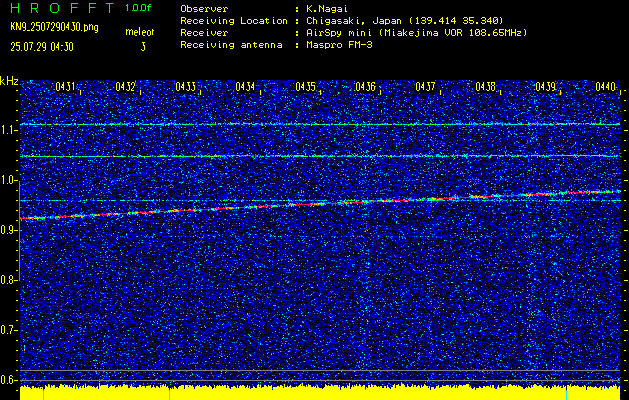Viewport: 629px width, 400px height.
Task: Click the meteor count value 3
Action: click(143, 47)
